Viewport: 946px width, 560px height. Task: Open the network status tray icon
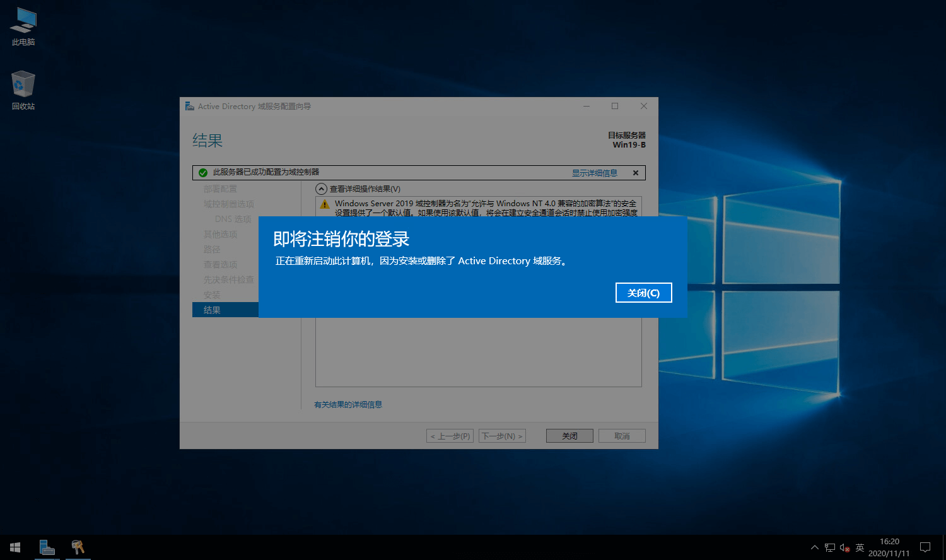pyautogui.click(x=830, y=547)
